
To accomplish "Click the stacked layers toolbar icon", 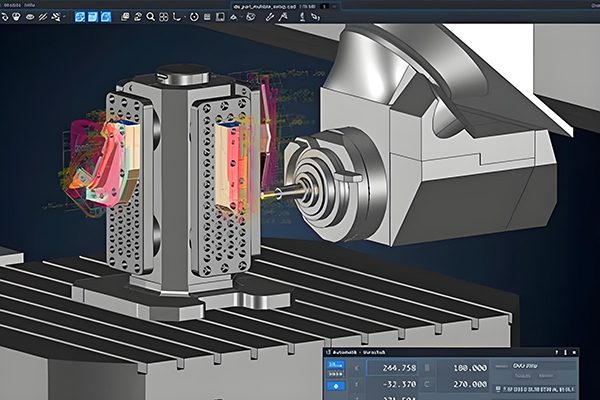I will pyautogui.click(x=125, y=17).
